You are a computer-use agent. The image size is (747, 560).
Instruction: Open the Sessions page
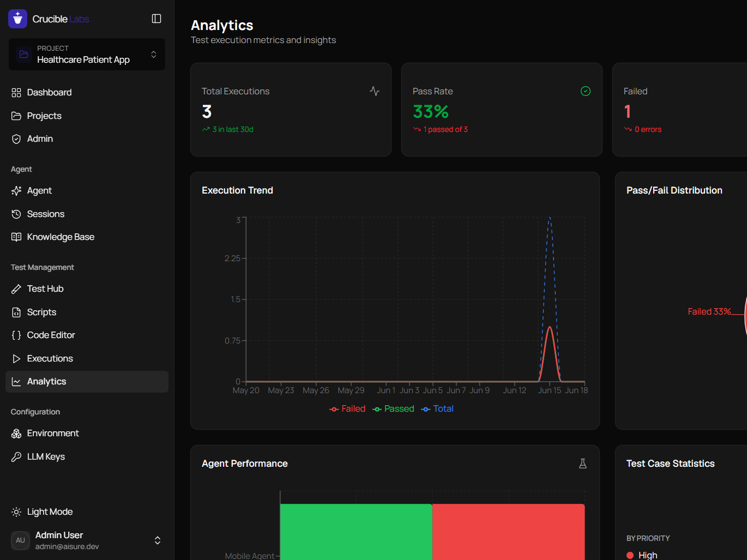[87, 214]
